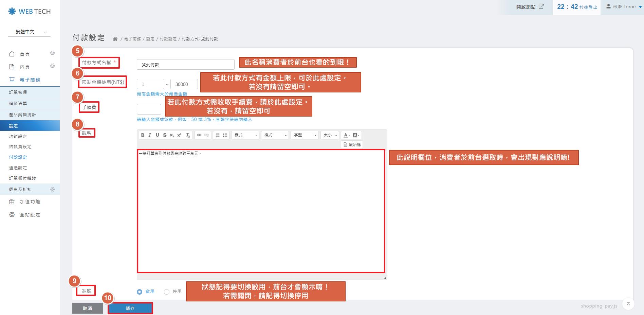Viewport: 644px width, 315px height.
Task: Insert a bulleted list
Action: [x=225, y=135]
